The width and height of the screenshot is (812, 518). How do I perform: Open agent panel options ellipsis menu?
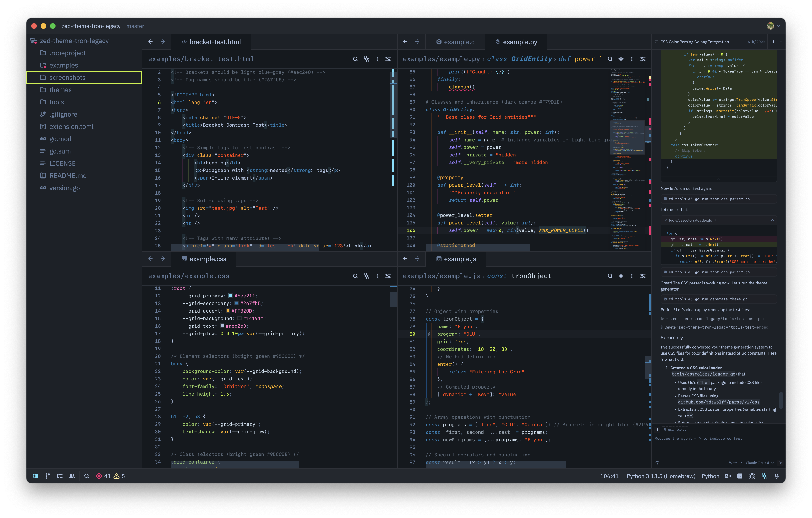[780, 42]
